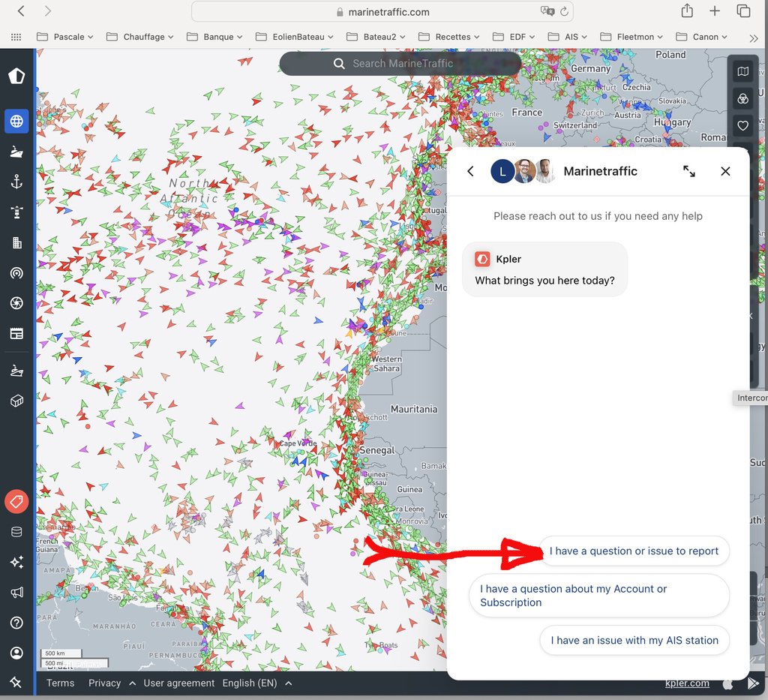
Task: Expand the Banque bookmarks folder
Action: [214, 37]
